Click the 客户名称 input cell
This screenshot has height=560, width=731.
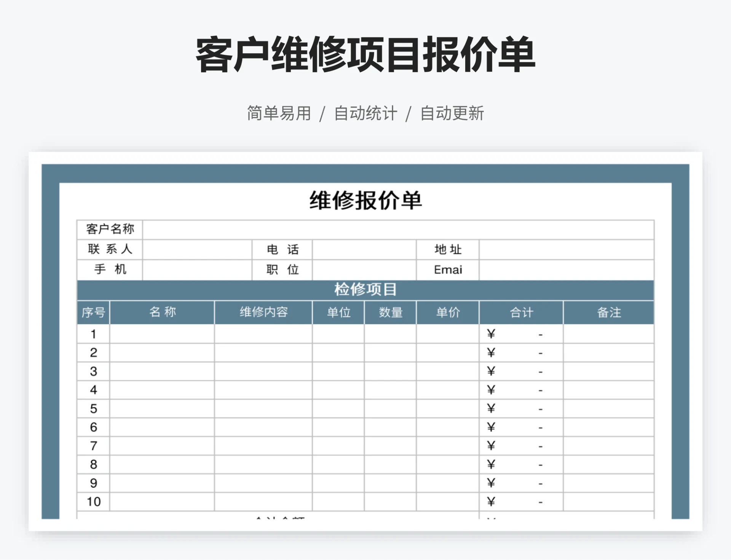coord(398,230)
